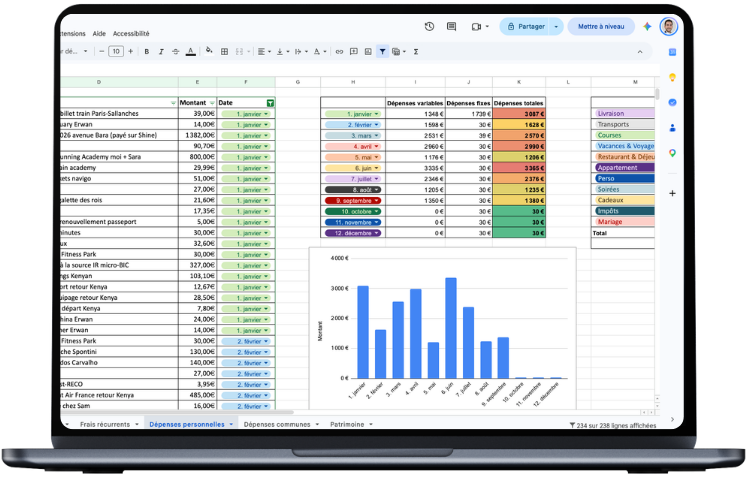Viewport: 747px width, 477px height.
Task: Open the Patrimoine tab dropdown arrow
Action: pos(371,424)
